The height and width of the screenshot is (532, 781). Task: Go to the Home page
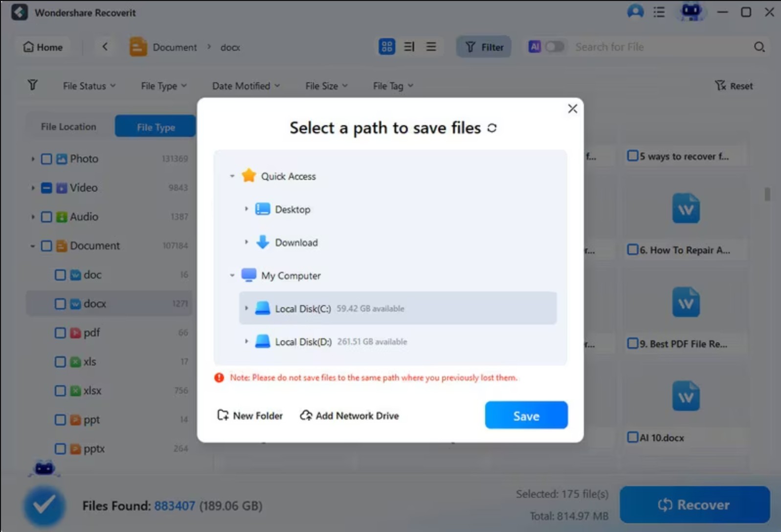[x=43, y=47]
